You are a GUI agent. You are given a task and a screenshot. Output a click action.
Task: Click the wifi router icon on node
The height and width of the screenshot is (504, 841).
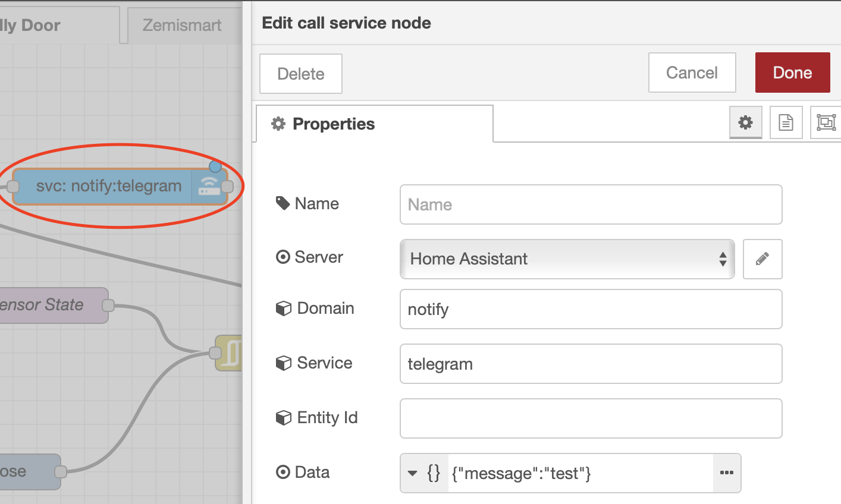[x=208, y=186]
